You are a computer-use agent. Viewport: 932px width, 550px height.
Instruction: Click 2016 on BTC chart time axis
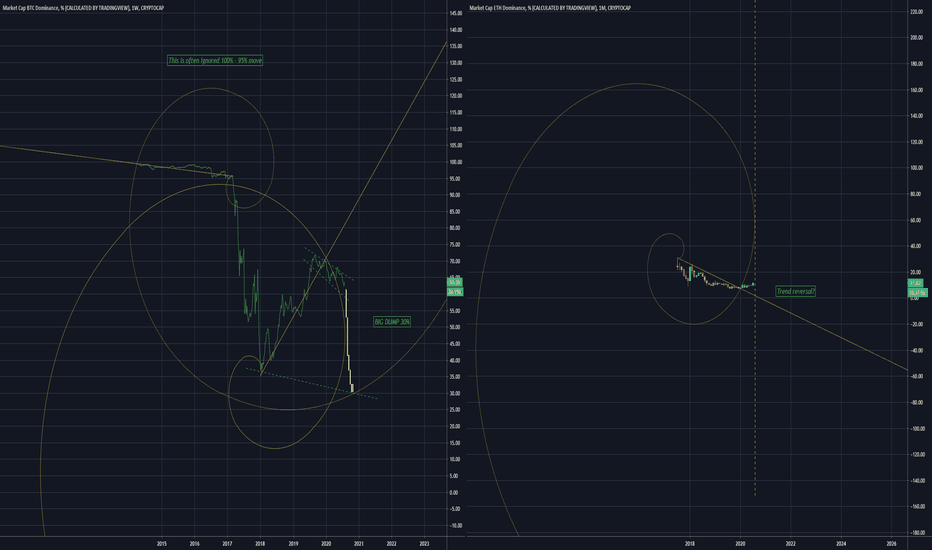[194, 543]
